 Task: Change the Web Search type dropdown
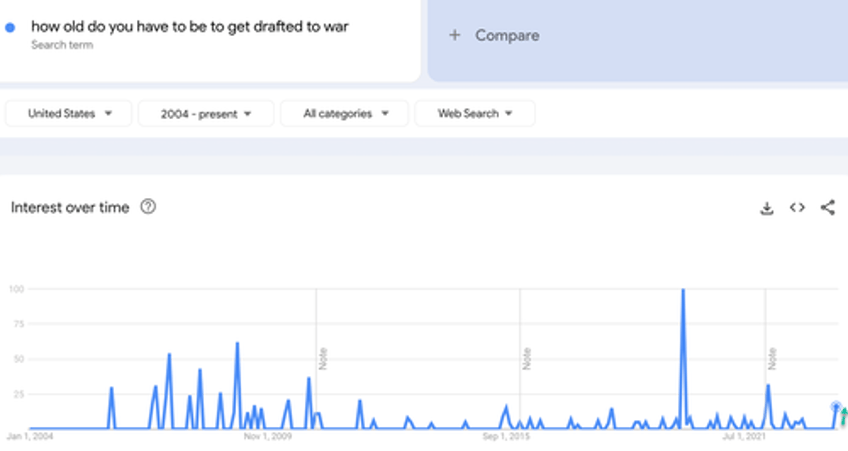pyautogui.click(x=475, y=114)
